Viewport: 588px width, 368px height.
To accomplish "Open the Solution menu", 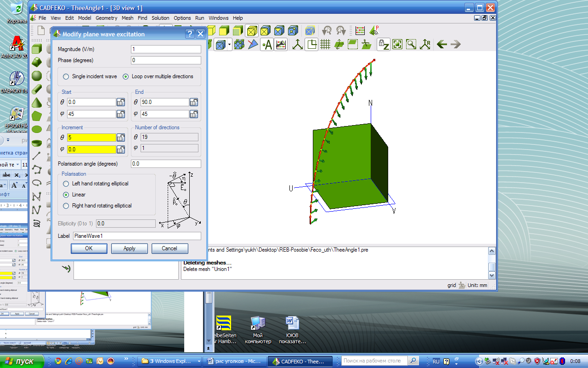I will click(x=160, y=18).
